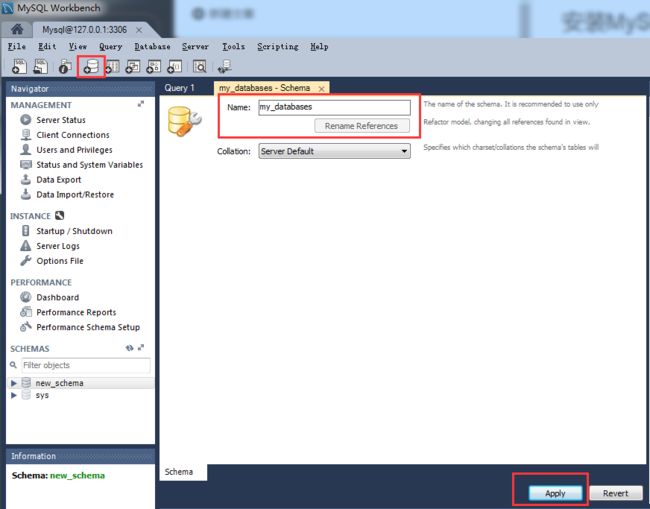Expand the new_schema tree node
Image resolution: width=650 pixels, height=509 pixels.
click(14, 383)
